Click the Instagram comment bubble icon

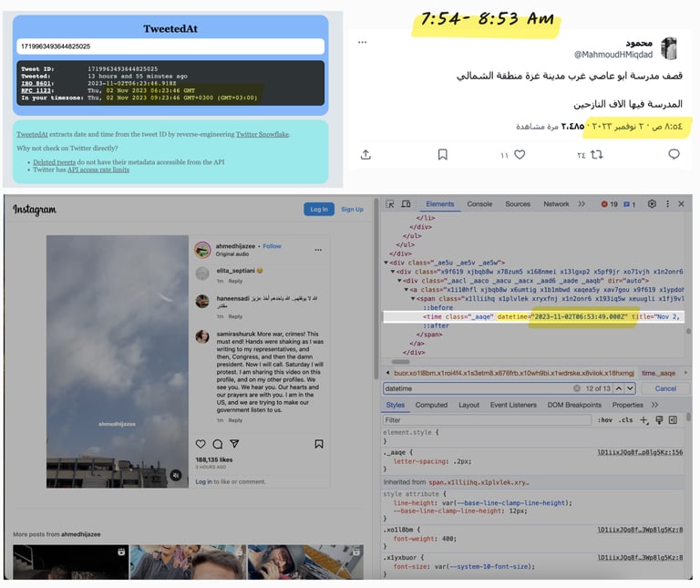point(218,444)
